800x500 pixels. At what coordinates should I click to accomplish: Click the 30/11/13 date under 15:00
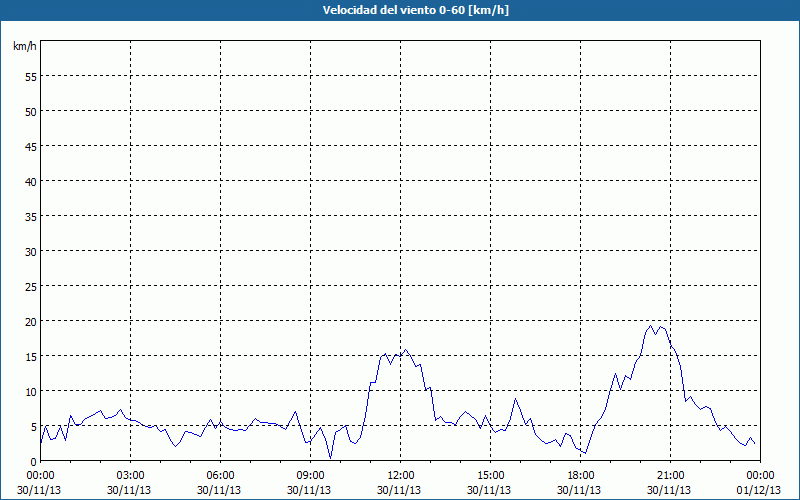[489, 490]
